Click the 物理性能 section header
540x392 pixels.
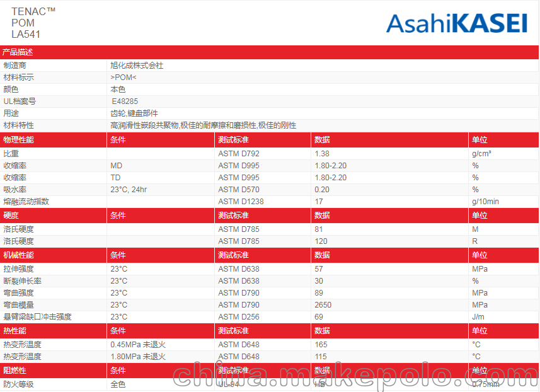[19, 140]
